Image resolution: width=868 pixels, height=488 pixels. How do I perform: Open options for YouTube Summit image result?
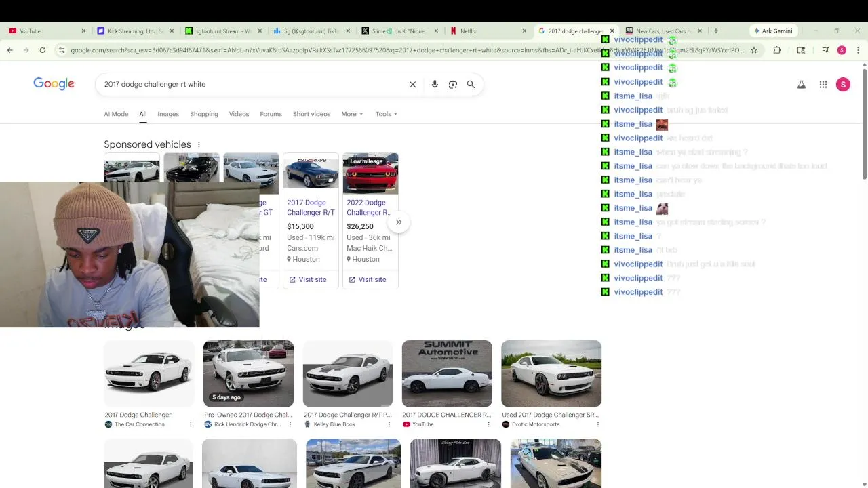point(488,424)
